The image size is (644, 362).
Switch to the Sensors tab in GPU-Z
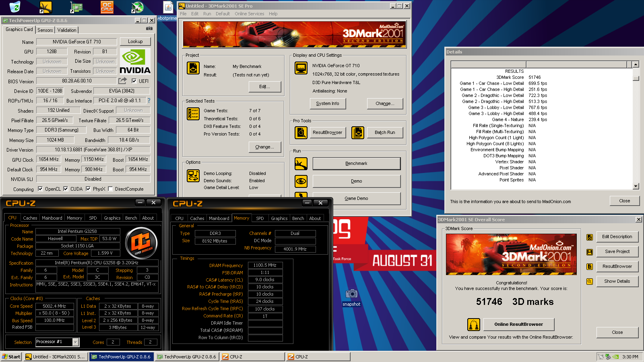pos(45,30)
